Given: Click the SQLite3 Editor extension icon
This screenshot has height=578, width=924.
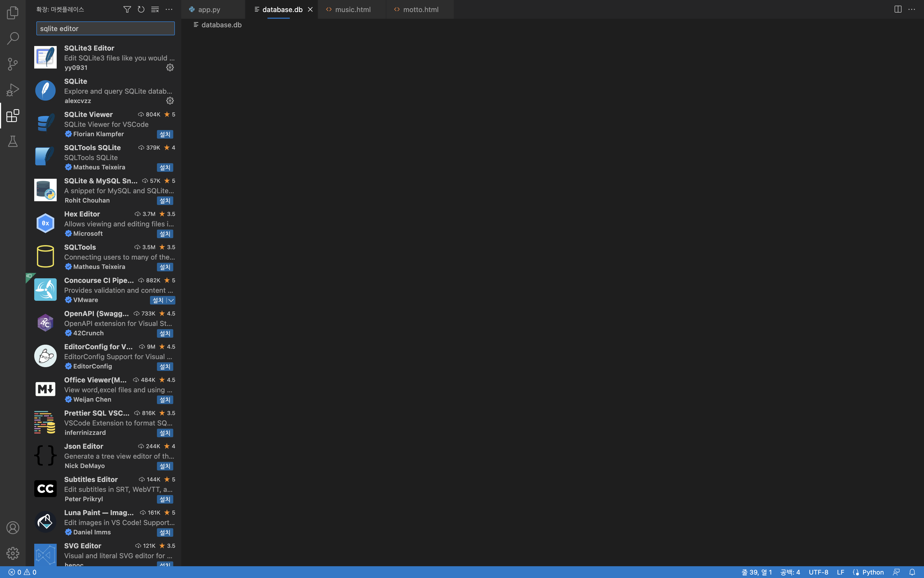Looking at the screenshot, I should [x=45, y=57].
